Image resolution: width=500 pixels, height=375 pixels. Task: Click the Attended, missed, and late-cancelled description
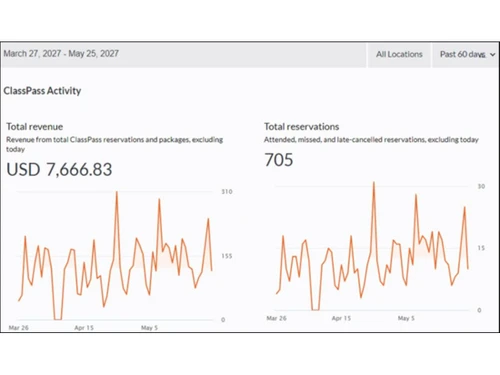pyautogui.click(x=371, y=140)
